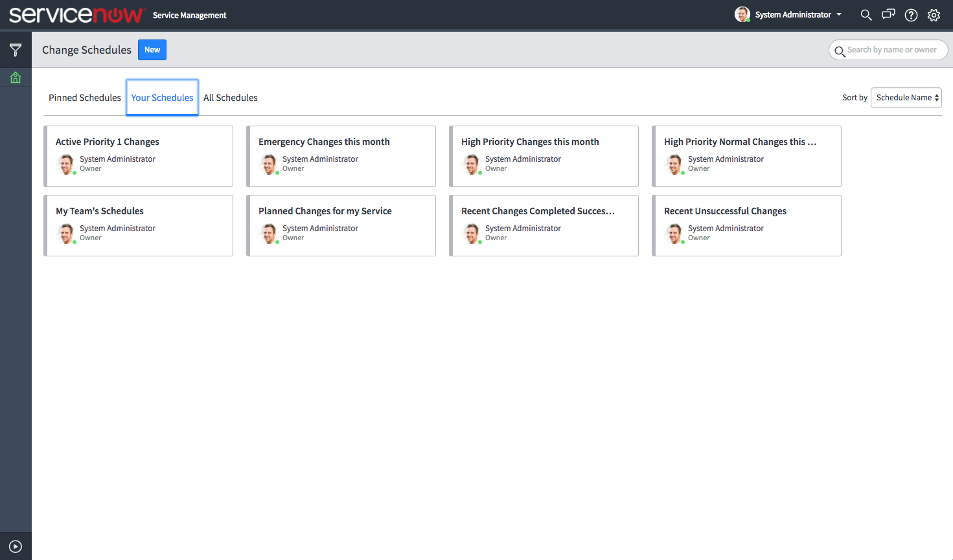The image size is (953, 560).
Task: Click the magnifier icon in schedule search box
Action: pos(839,50)
